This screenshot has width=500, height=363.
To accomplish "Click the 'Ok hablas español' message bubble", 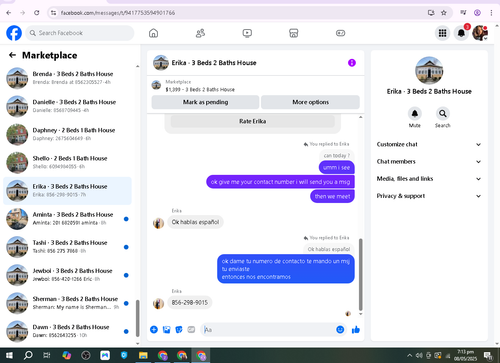I will pos(195,222).
